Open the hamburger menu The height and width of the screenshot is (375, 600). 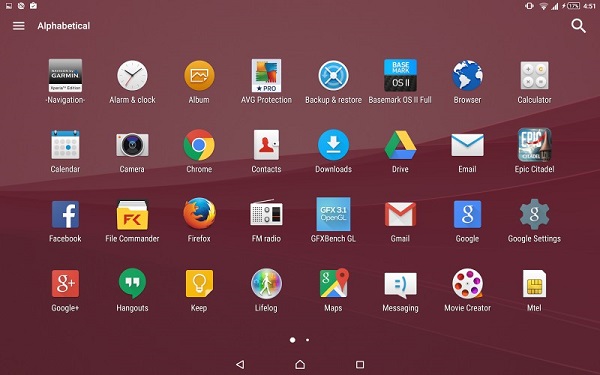coord(18,26)
